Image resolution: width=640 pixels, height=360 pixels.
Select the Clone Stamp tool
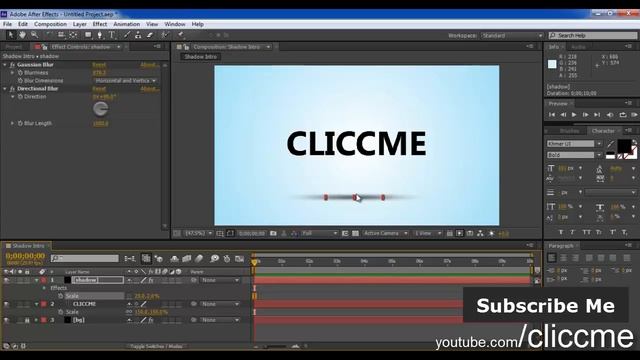pos(138,35)
